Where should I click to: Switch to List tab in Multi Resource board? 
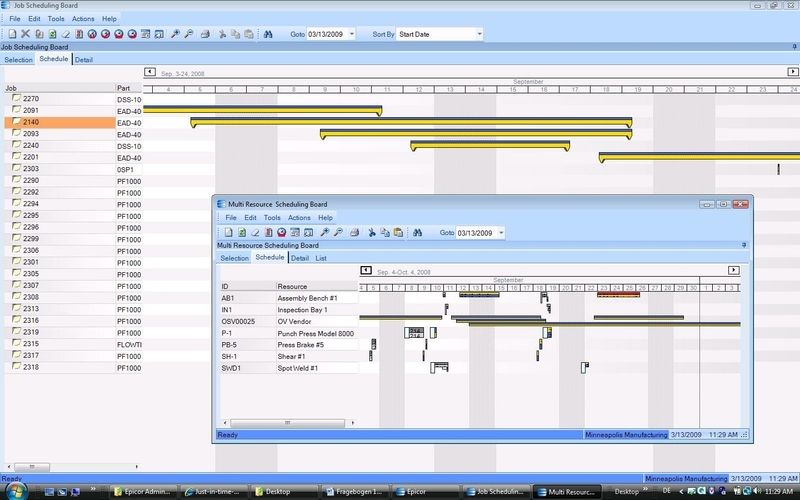(x=321, y=258)
